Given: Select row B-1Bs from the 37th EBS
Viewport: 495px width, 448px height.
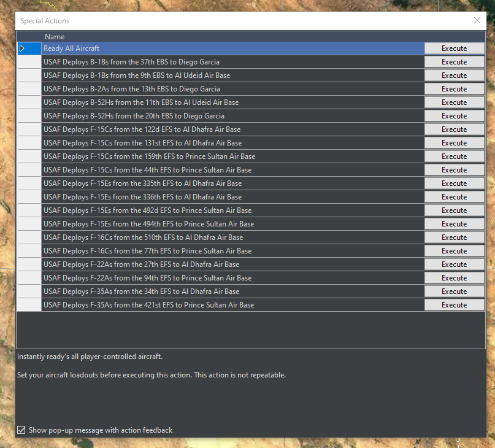Looking at the screenshot, I should (232, 62).
